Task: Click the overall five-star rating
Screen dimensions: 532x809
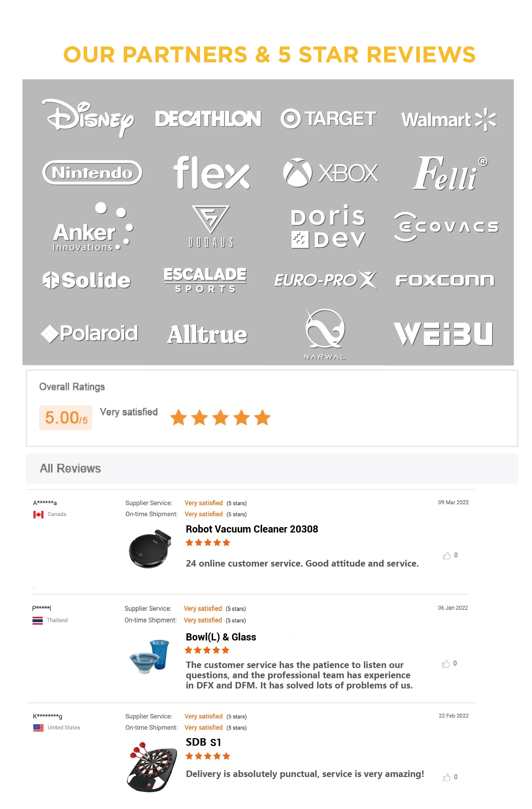Action: (220, 418)
